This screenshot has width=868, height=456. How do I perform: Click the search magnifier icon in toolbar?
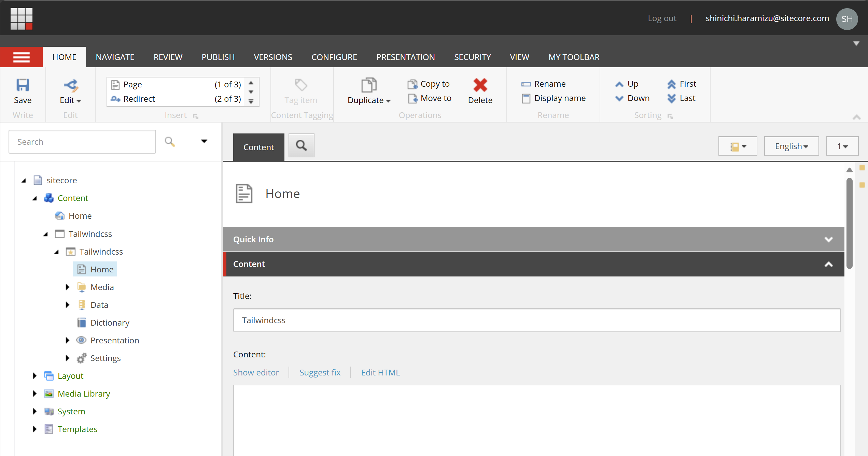[x=301, y=146]
